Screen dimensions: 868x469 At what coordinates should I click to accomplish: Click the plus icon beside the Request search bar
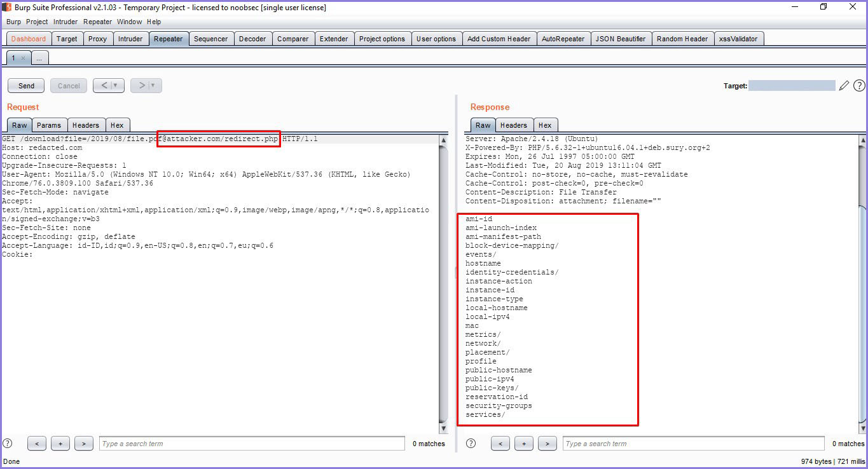click(60, 443)
